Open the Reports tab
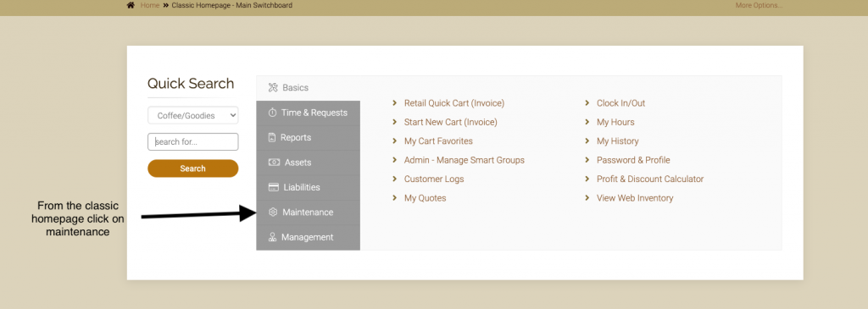Viewport: 868px width, 309px height. pos(309,138)
